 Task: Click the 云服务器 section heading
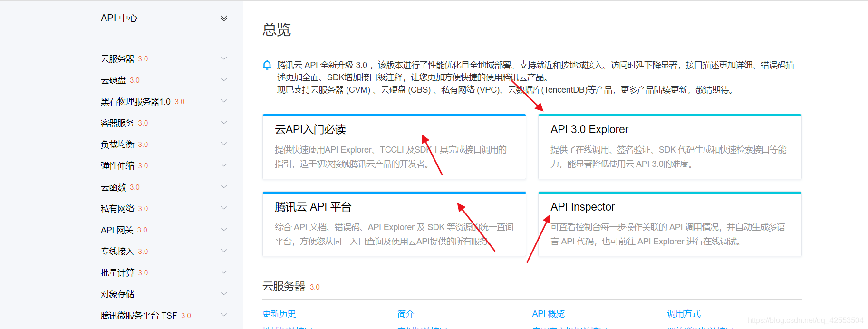click(284, 287)
